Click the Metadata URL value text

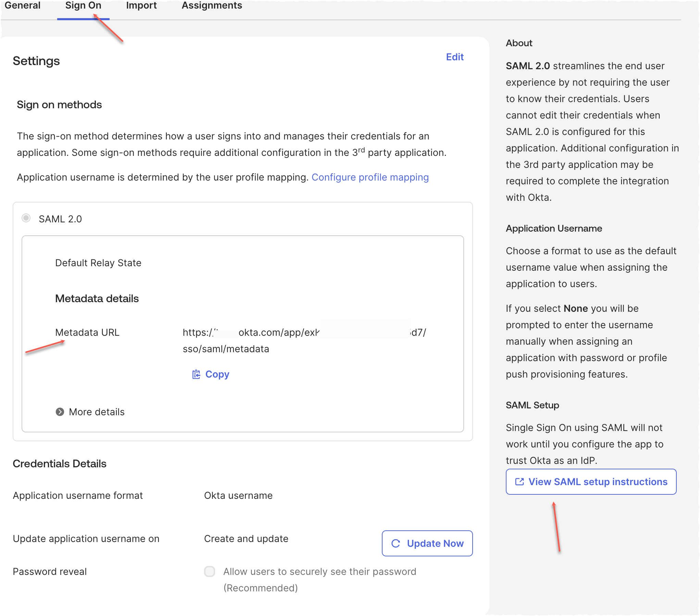coord(304,341)
